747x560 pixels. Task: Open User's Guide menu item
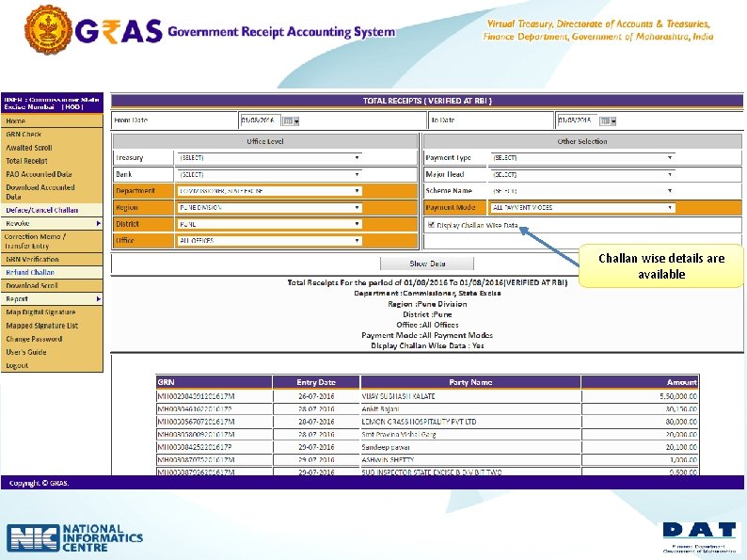pyautogui.click(x=52, y=352)
